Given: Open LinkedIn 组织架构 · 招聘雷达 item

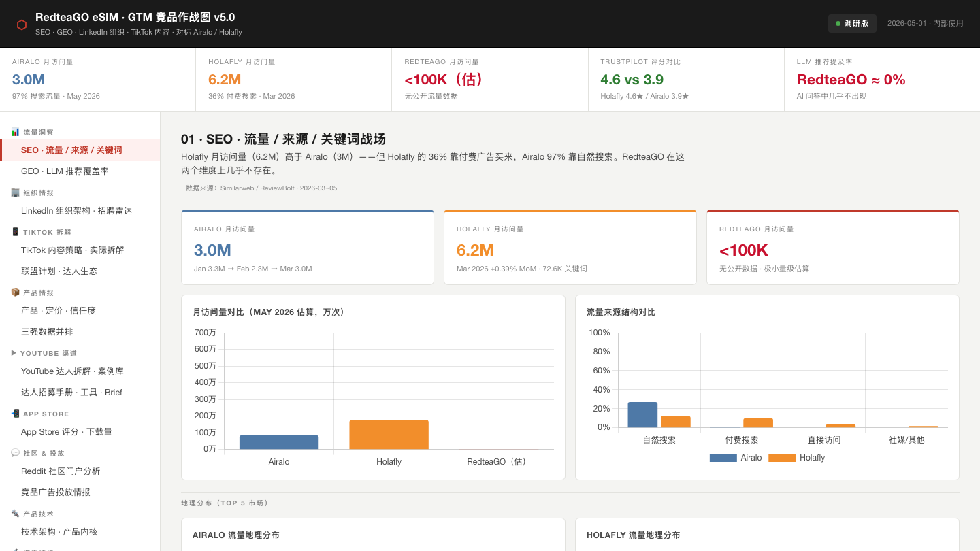Looking at the screenshot, I should (x=80, y=211).
